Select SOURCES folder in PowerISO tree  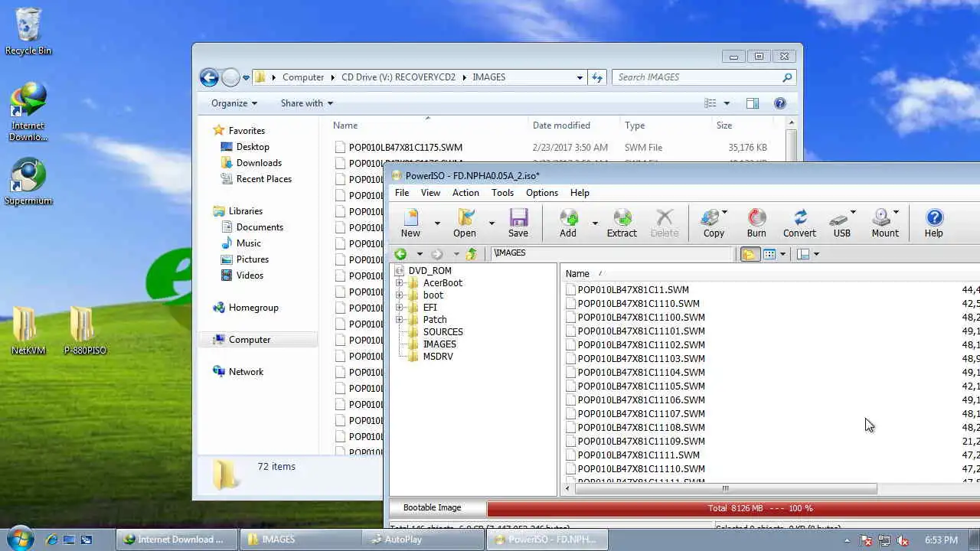(x=443, y=332)
